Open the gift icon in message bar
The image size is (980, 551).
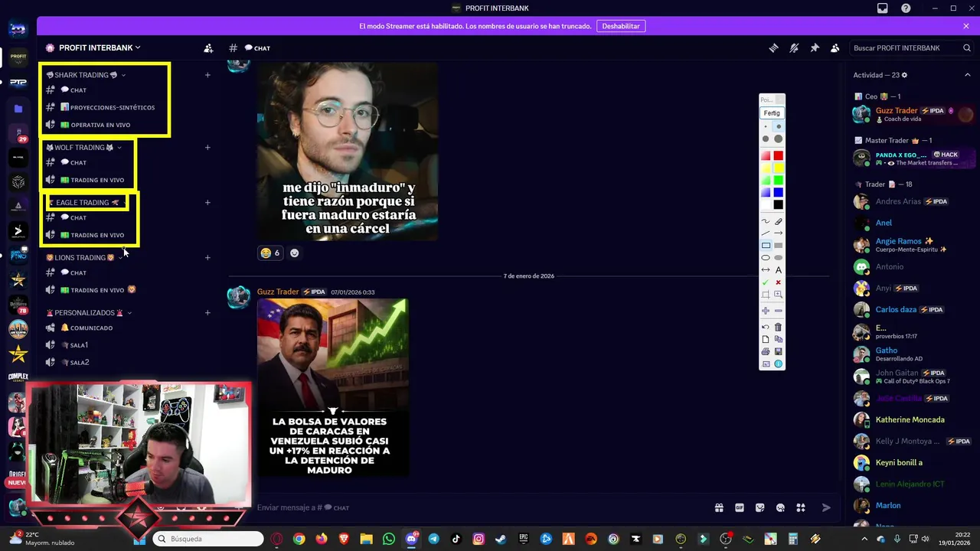click(719, 507)
